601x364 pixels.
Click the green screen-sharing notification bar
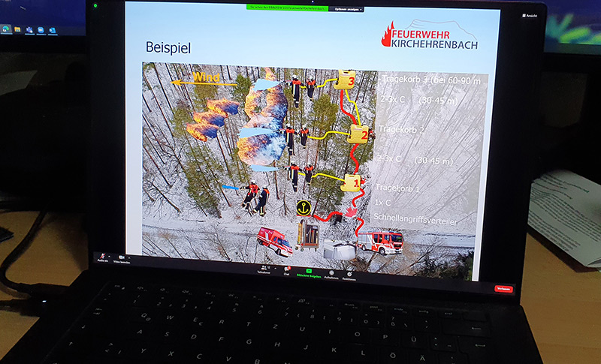(288, 8)
